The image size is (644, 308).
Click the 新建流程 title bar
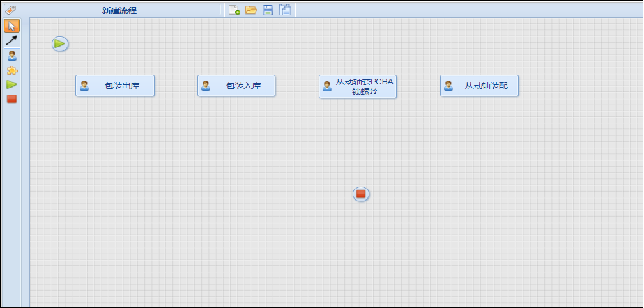(119, 10)
